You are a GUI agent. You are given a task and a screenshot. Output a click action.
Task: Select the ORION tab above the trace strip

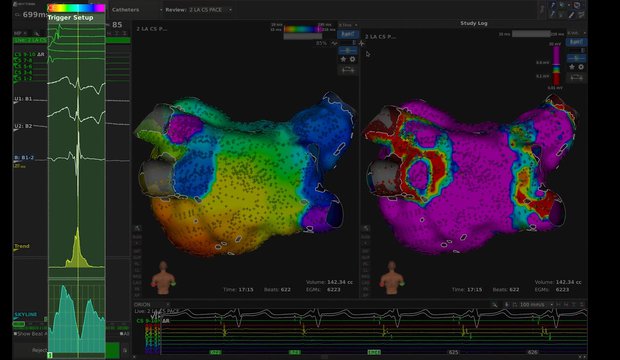[x=142, y=305]
